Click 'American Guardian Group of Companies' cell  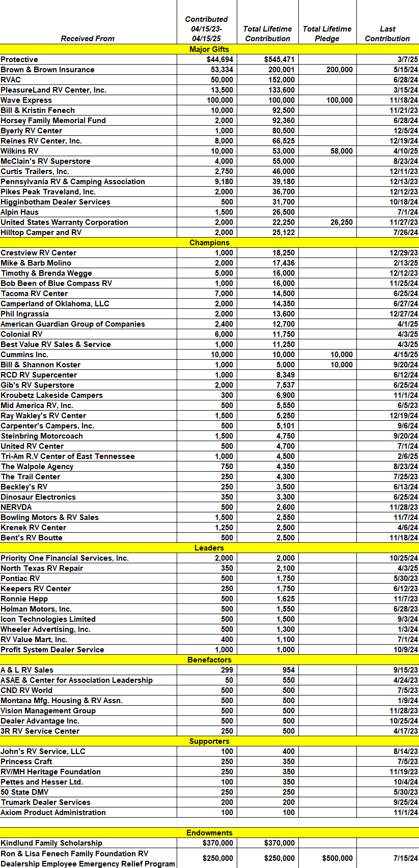(x=73, y=324)
